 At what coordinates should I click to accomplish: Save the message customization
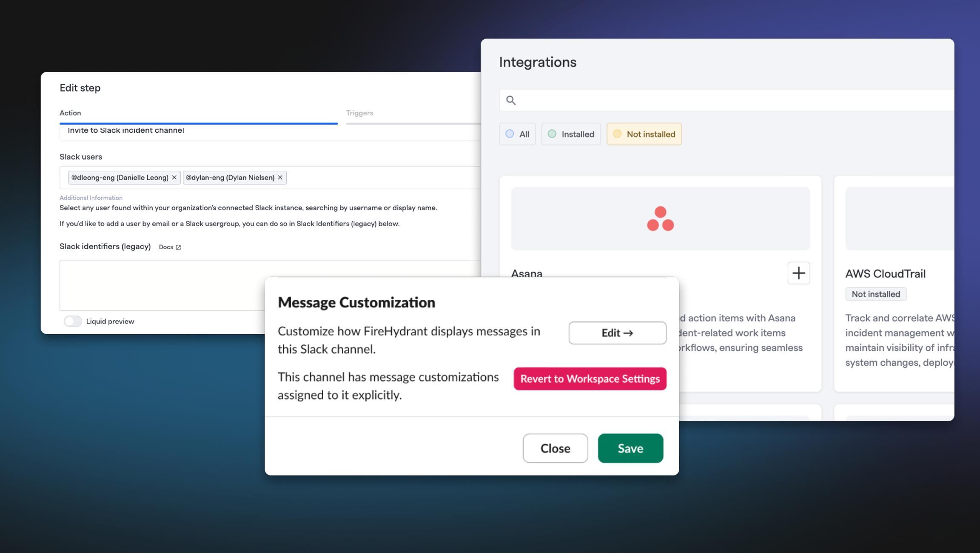pyautogui.click(x=630, y=448)
